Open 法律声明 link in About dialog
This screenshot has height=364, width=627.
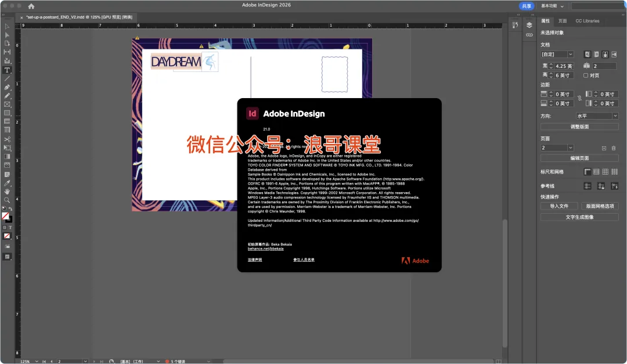coord(255,260)
